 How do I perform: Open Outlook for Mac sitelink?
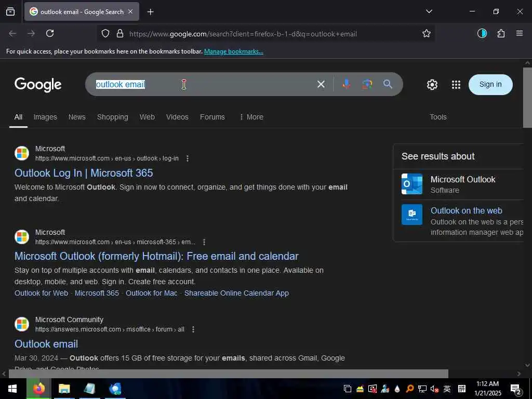coord(151,293)
